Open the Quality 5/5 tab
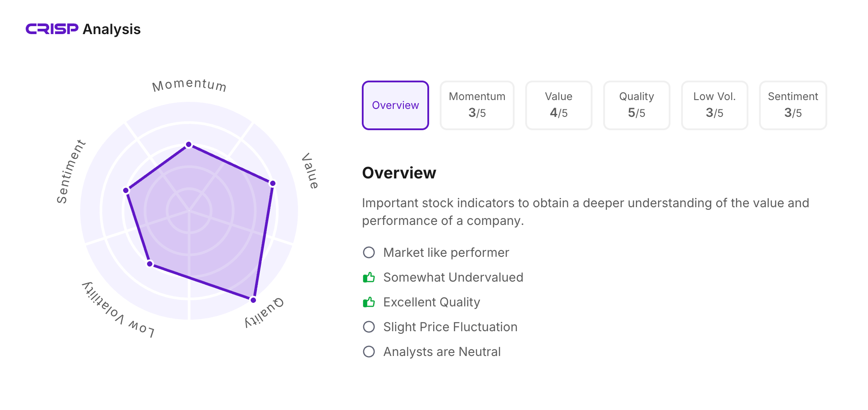 pos(636,105)
